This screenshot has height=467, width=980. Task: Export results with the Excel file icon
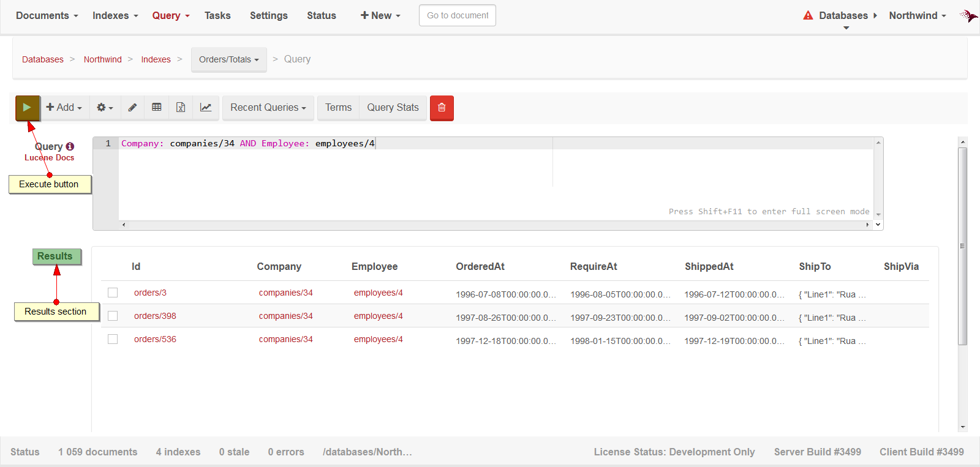pos(181,108)
